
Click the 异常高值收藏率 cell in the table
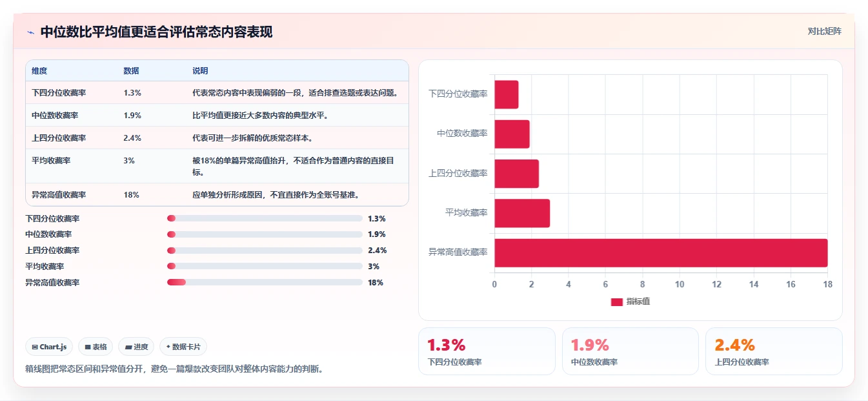point(59,195)
